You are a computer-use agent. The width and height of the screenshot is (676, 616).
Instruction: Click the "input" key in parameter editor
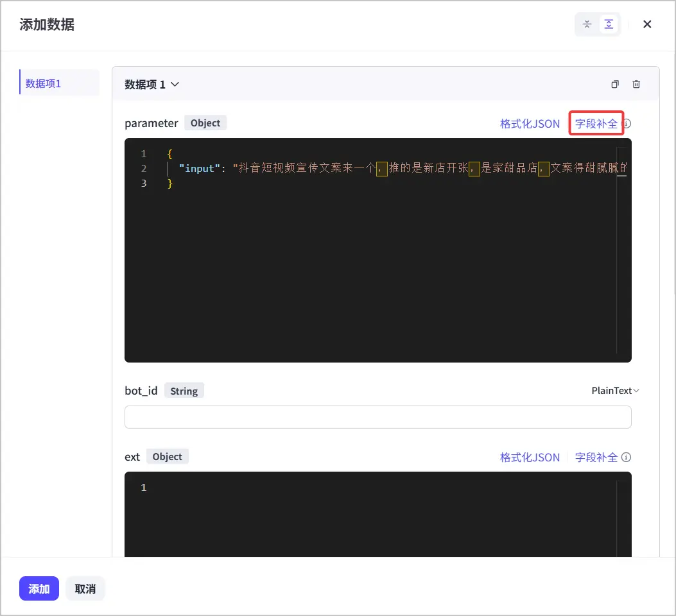tap(199, 168)
